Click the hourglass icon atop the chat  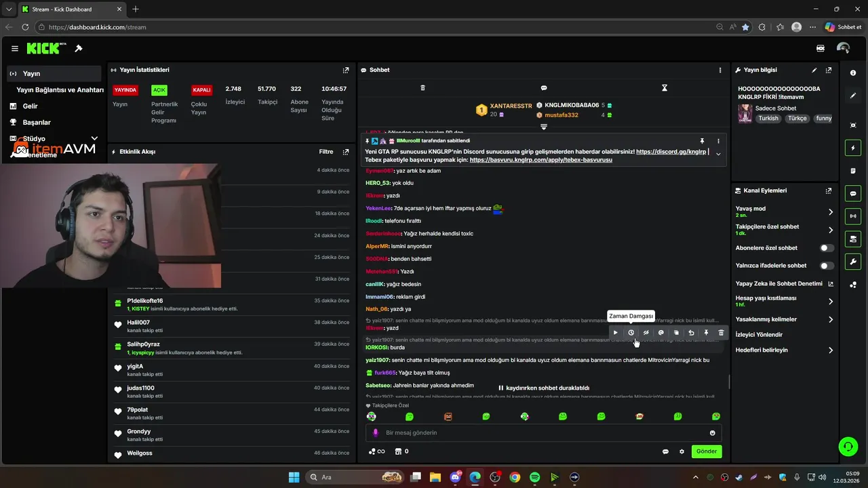[x=665, y=88]
